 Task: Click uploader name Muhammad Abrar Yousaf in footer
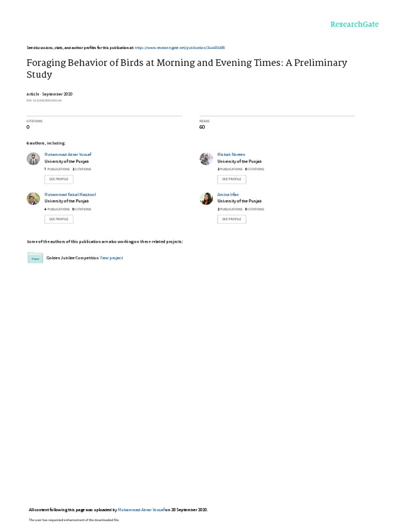click(x=141, y=510)
